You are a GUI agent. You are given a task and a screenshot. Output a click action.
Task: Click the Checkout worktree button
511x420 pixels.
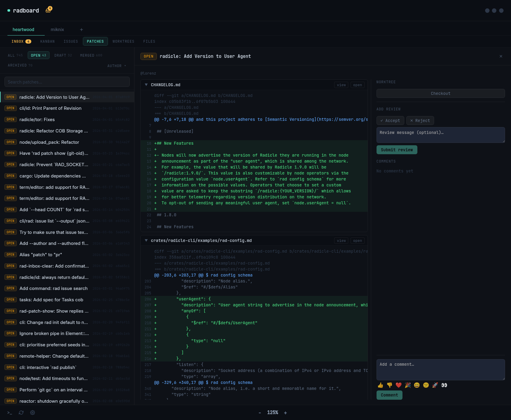(x=441, y=93)
